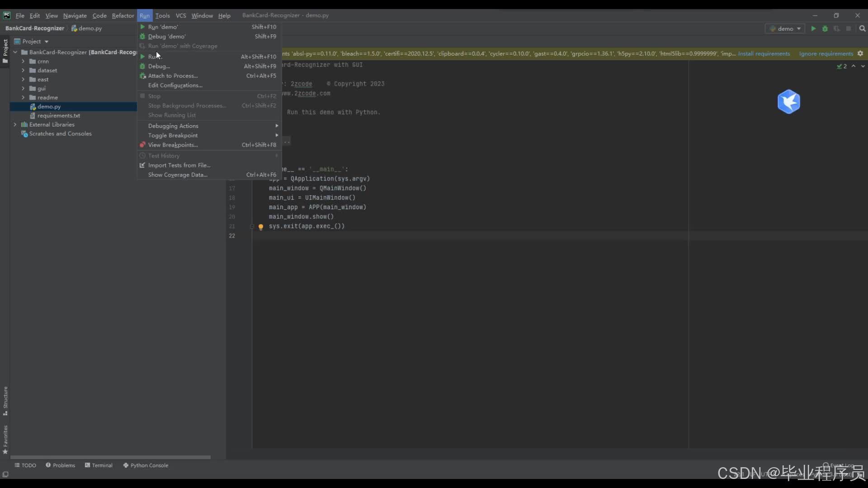Click the Install requirements link

click(x=764, y=53)
